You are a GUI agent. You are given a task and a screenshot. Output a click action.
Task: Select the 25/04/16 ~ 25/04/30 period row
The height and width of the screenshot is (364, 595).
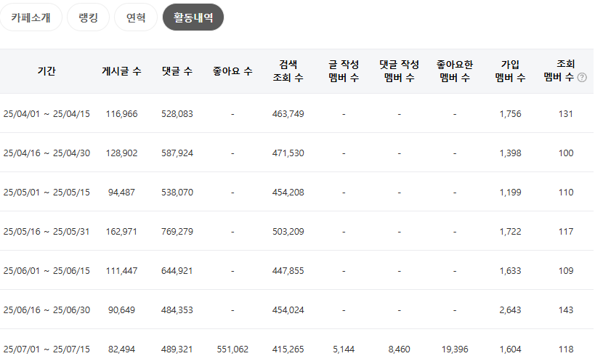pyautogui.click(x=296, y=153)
